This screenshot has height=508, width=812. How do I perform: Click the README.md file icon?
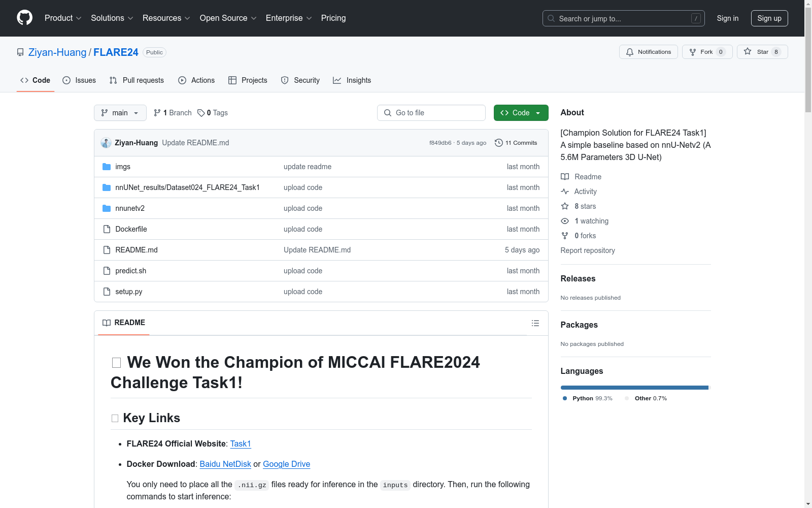click(107, 250)
